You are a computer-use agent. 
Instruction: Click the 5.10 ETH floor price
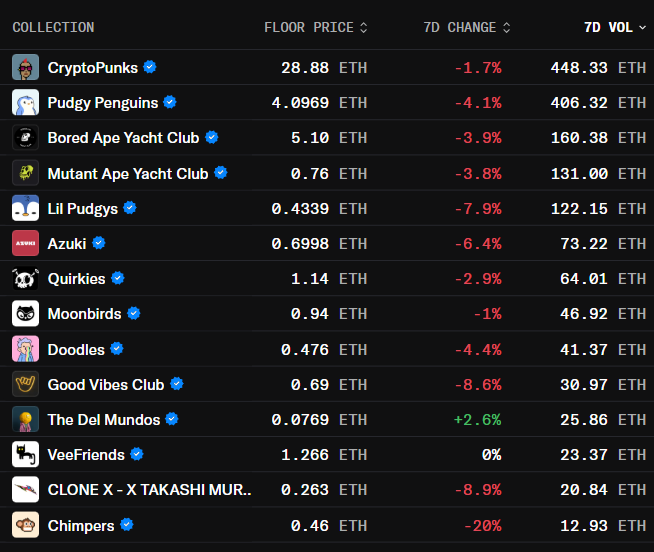pyautogui.click(x=329, y=138)
